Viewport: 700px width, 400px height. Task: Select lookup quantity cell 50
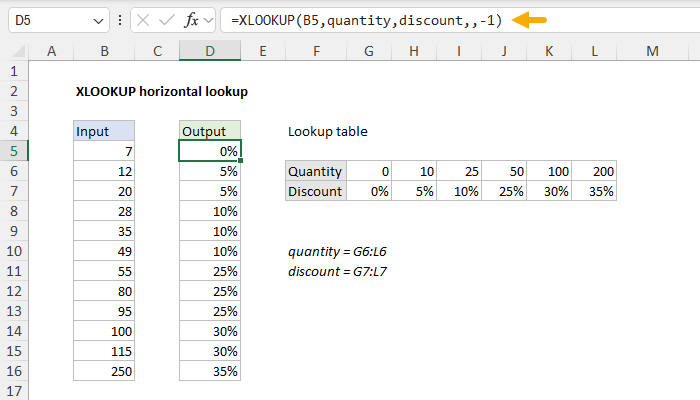(504, 171)
